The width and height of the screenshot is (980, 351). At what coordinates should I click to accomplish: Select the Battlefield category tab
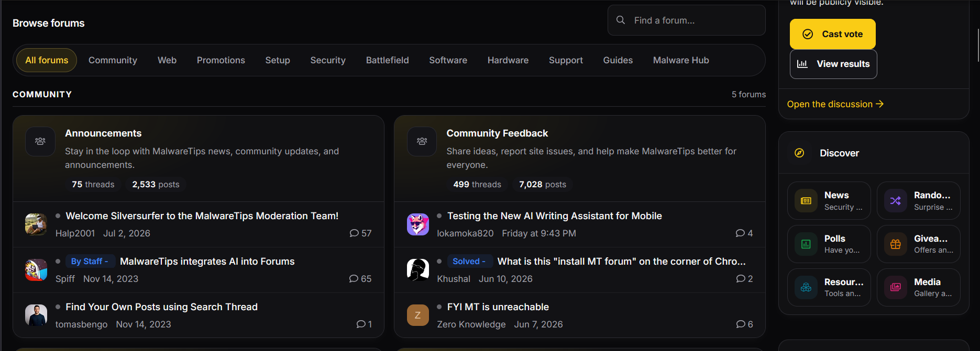388,60
